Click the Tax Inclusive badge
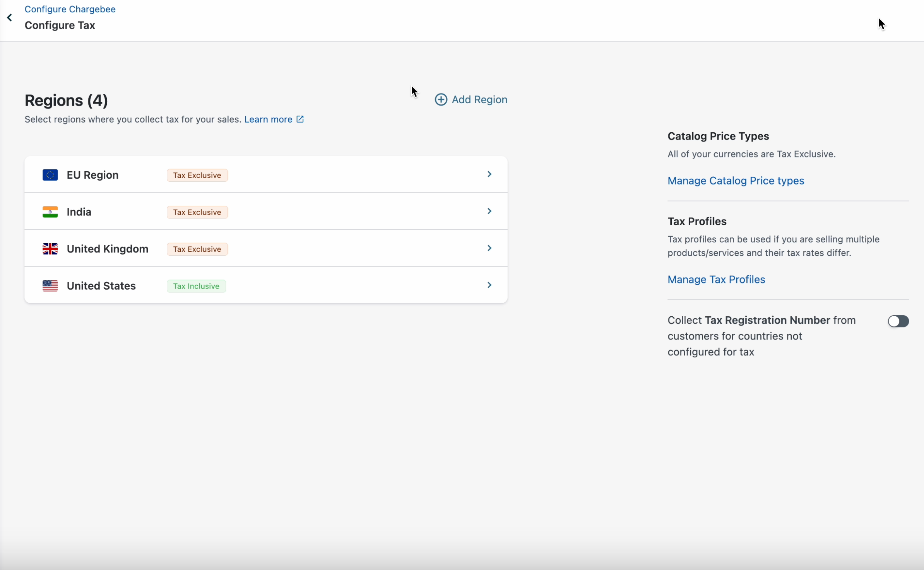 click(196, 286)
